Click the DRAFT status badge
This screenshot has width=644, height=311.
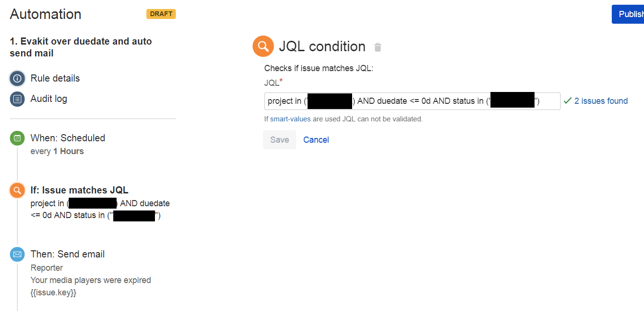[x=161, y=14]
